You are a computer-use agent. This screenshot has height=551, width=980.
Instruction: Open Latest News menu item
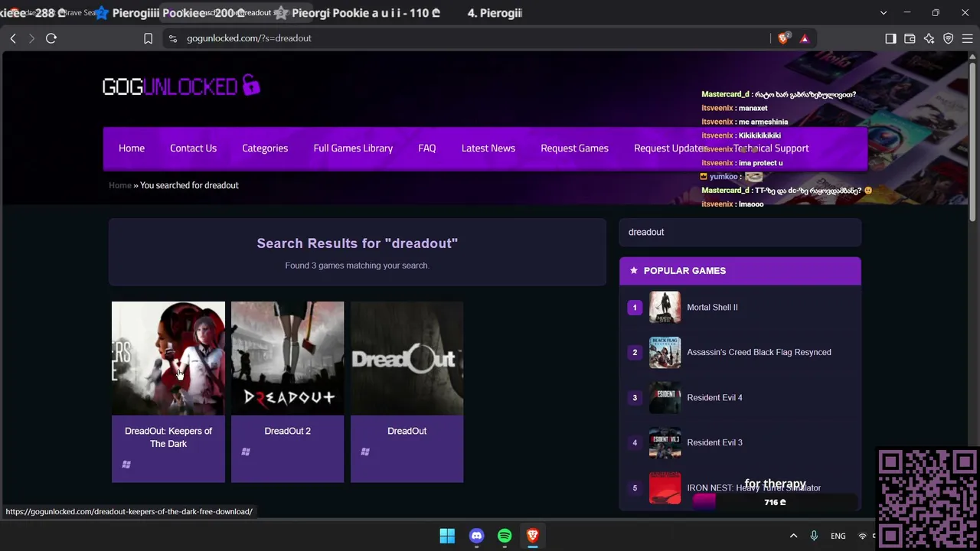click(x=488, y=148)
